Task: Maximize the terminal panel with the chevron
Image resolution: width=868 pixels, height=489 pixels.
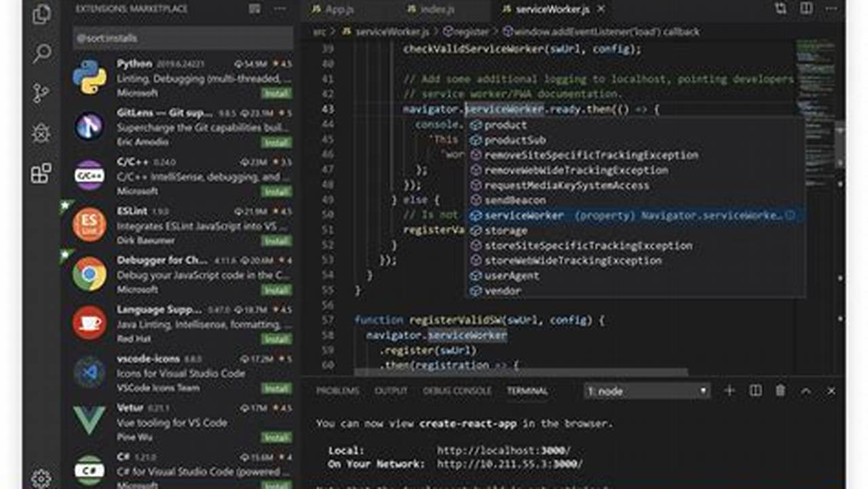Action: point(806,391)
